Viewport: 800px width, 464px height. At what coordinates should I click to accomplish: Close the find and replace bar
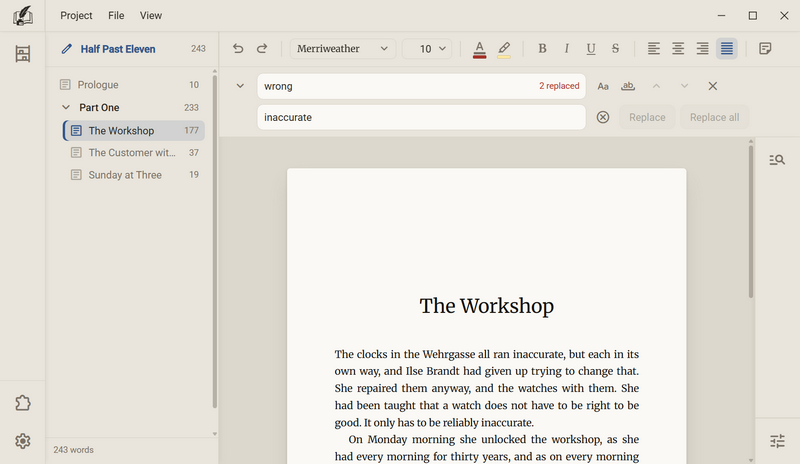[713, 86]
